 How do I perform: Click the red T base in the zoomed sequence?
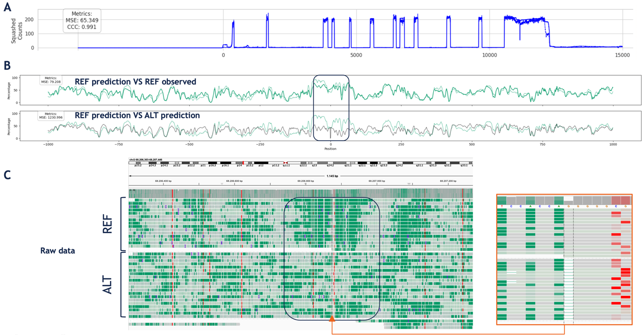pyautogui.click(x=502, y=206)
